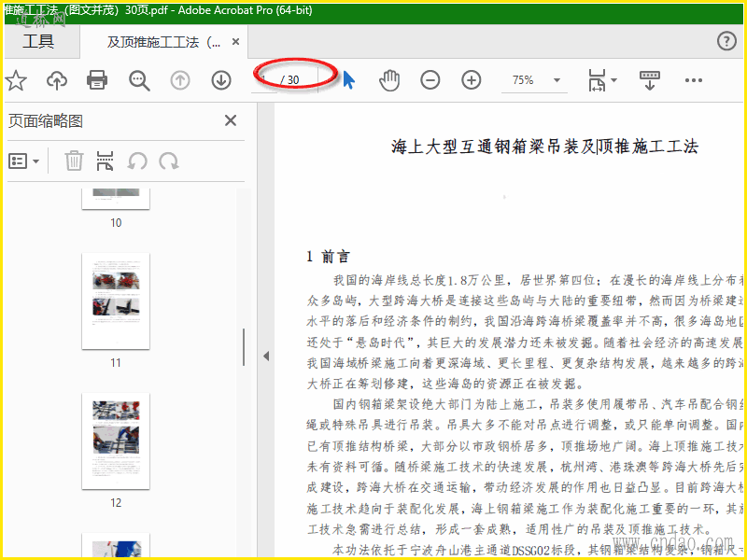Select page 12 thumbnail
Viewport: 747px width, 560px height.
pos(116,441)
